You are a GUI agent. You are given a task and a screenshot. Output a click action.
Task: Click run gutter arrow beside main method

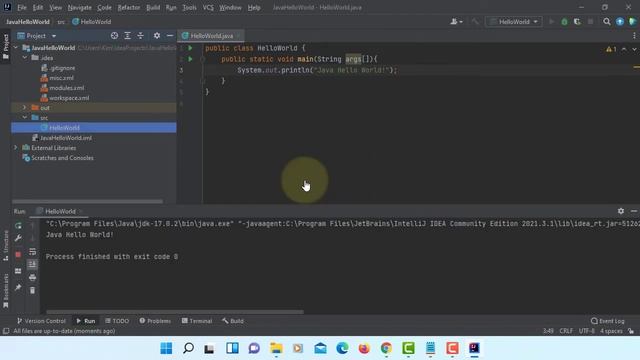click(x=190, y=59)
